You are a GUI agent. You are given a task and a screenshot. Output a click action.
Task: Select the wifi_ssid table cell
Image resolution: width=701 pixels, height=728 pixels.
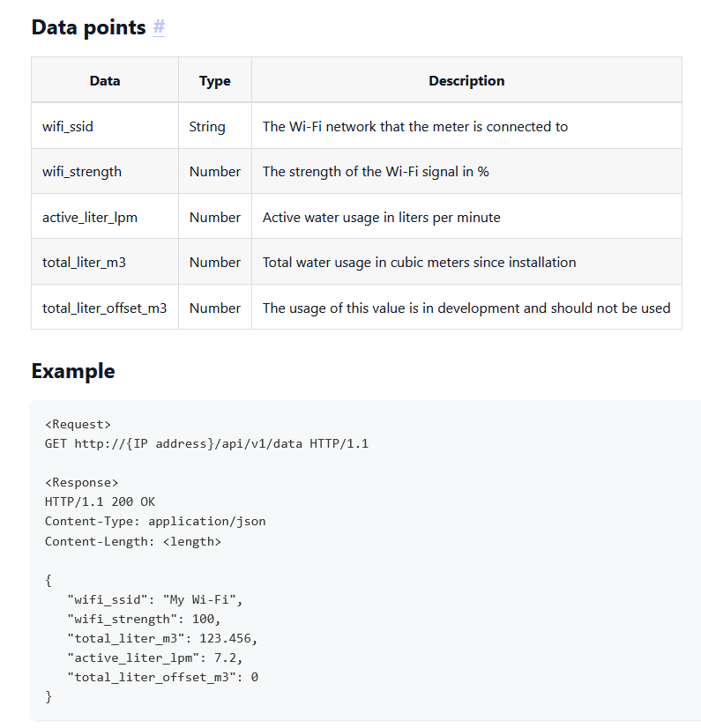coord(68,127)
